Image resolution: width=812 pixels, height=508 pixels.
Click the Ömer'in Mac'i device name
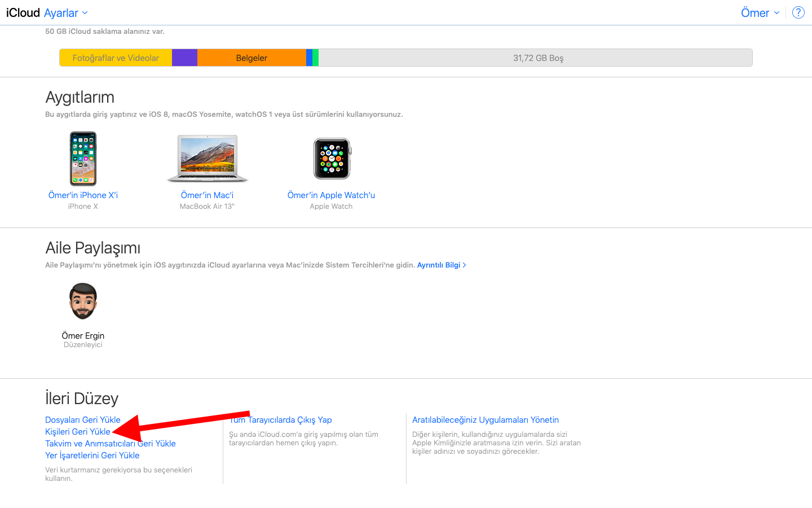(x=207, y=195)
